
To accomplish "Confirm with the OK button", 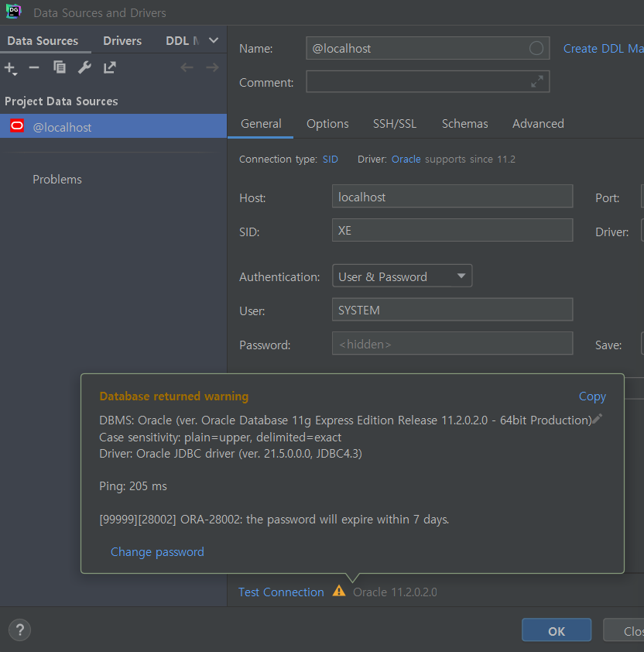I will point(557,630).
